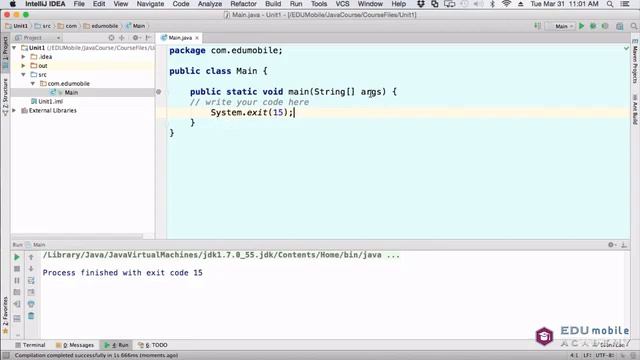Click scroll from source in Project panel

(x=111, y=38)
